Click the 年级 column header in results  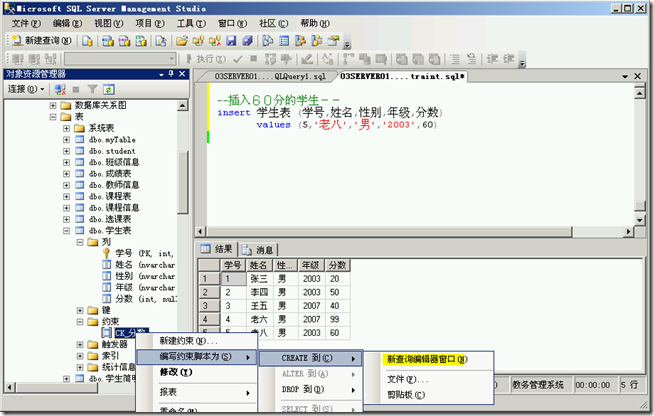pos(311,265)
